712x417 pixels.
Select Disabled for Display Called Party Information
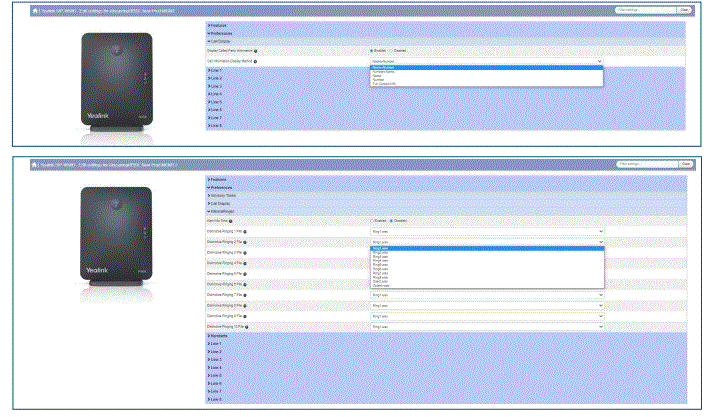391,51
